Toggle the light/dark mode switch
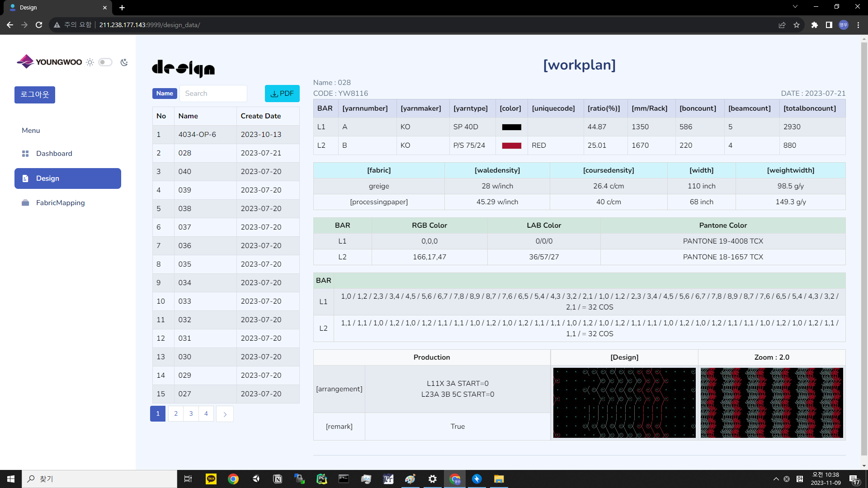This screenshot has height=488, width=868. [105, 62]
